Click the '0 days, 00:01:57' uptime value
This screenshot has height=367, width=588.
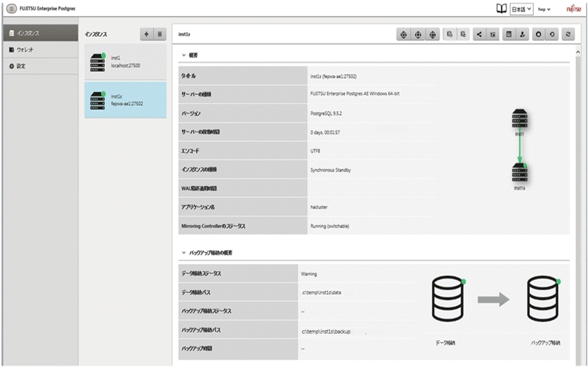pyautogui.click(x=325, y=133)
